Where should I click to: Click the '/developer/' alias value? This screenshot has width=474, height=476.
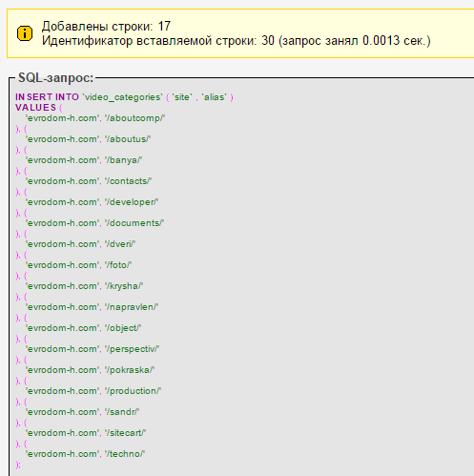pyautogui.click(x=132, y=202)
